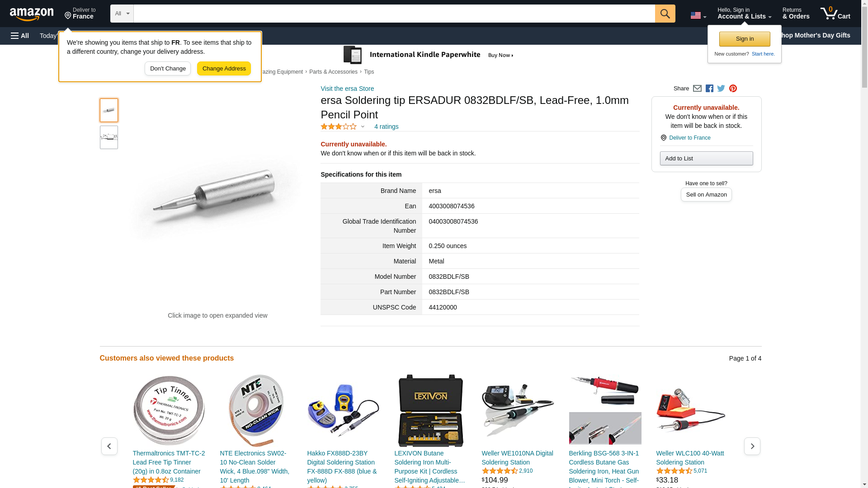The width and height of the screenshot is (868, 488).
Task: Click the yellow Sign in button
Action: pyautogui.click(x=745, y=39)
